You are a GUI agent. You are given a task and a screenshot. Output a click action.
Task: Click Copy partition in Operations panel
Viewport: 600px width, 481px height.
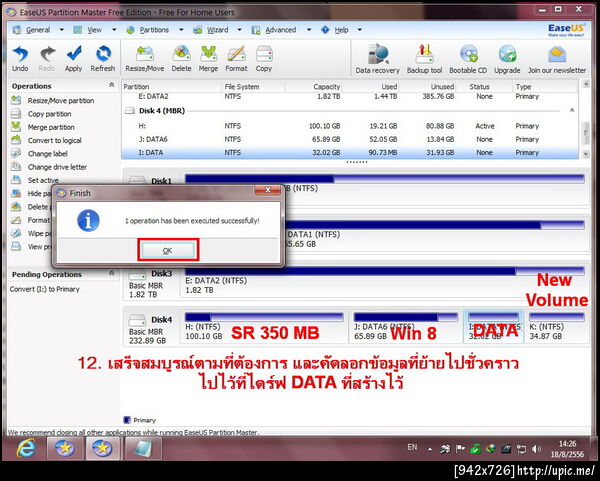(x=49, y=114)
